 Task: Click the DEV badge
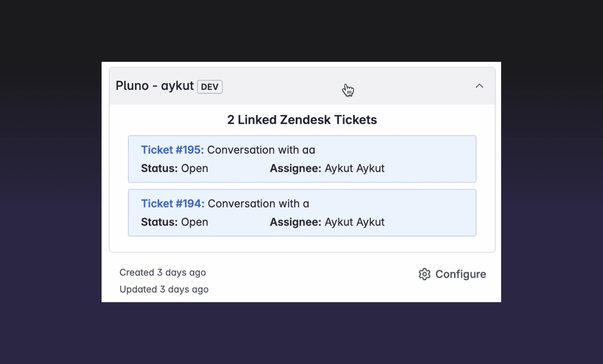click(210, 87)
